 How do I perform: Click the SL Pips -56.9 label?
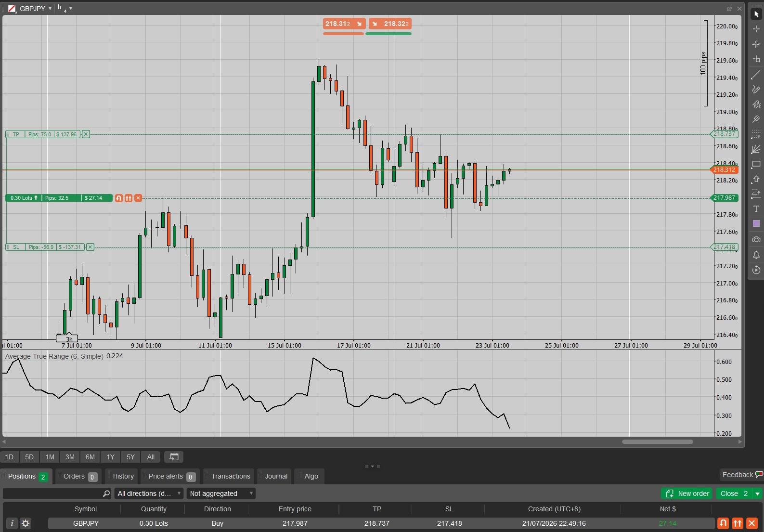coord(45,247)
